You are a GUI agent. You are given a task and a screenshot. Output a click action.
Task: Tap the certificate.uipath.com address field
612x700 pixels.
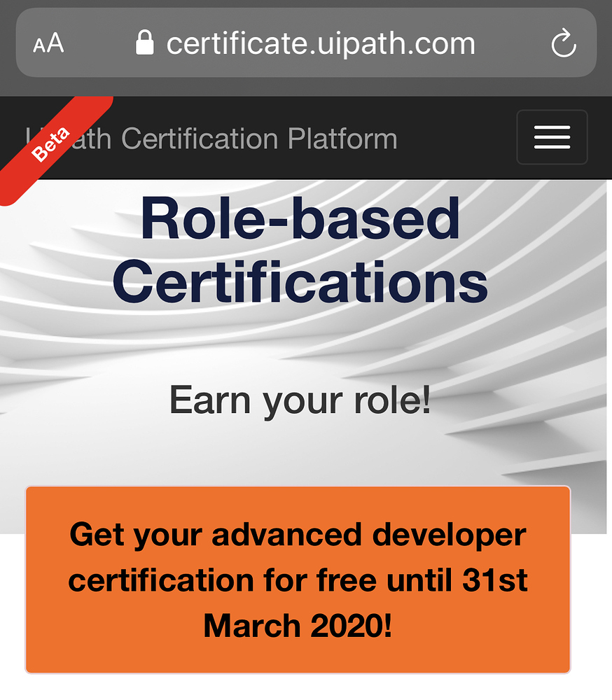coord(320,43)
